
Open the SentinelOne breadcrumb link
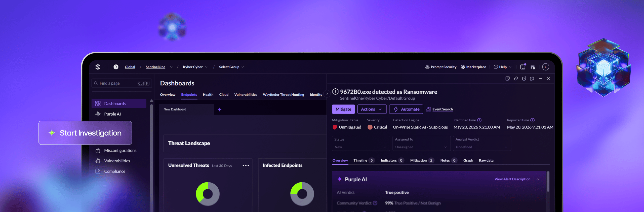[155, 67]
